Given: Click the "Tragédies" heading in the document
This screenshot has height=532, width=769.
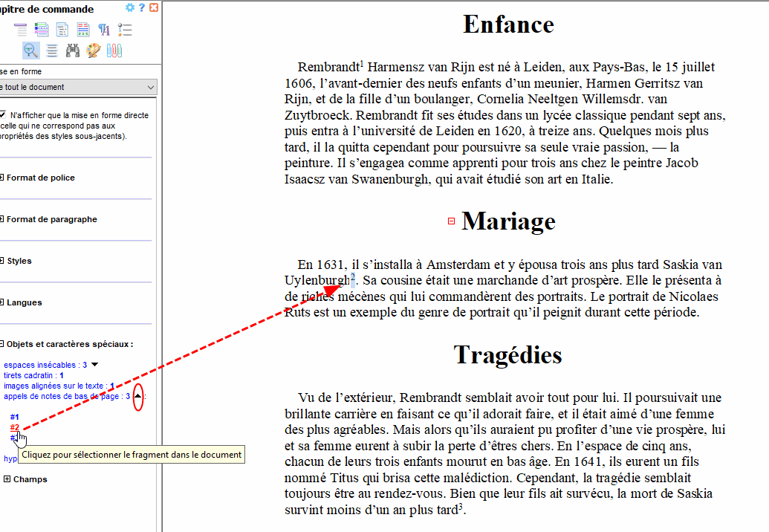Looking at the screenshot, I should pyautogui.click(x=507, y=354).
